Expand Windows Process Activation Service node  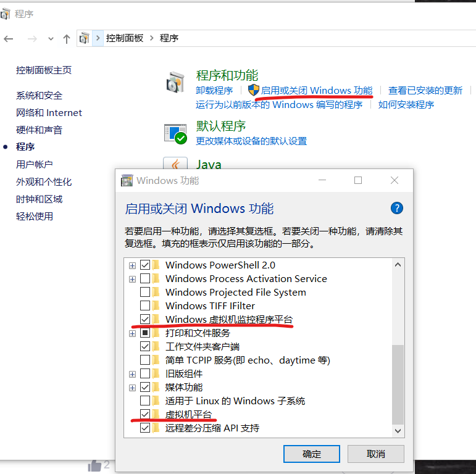132,279
